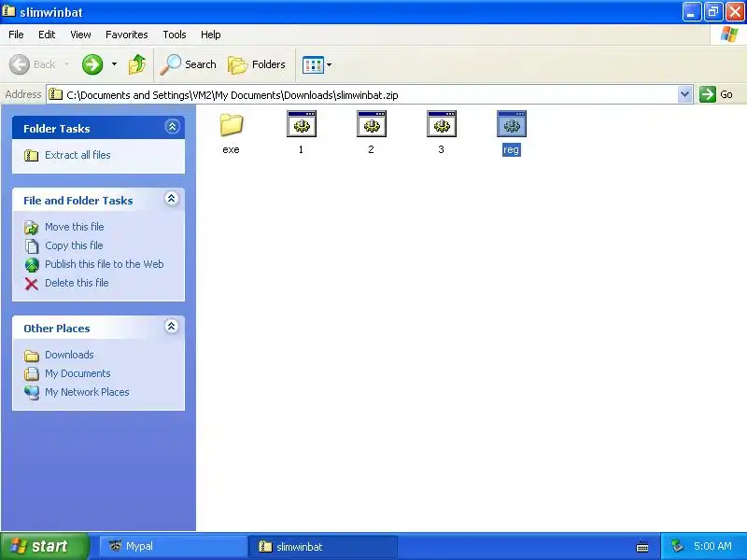Click the Windows flag logo
The height and width of the screenshot is (560, 747).
click(729, 35)
